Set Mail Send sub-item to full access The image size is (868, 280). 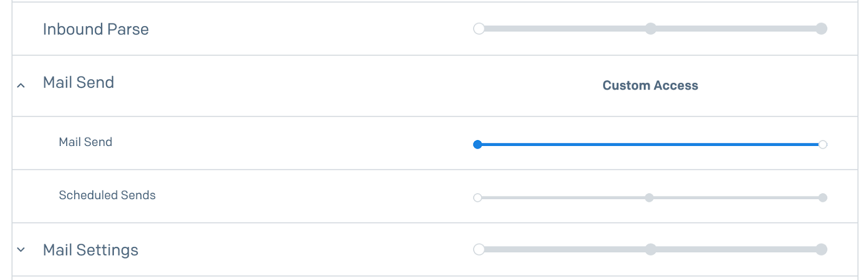tap(822, 144)
